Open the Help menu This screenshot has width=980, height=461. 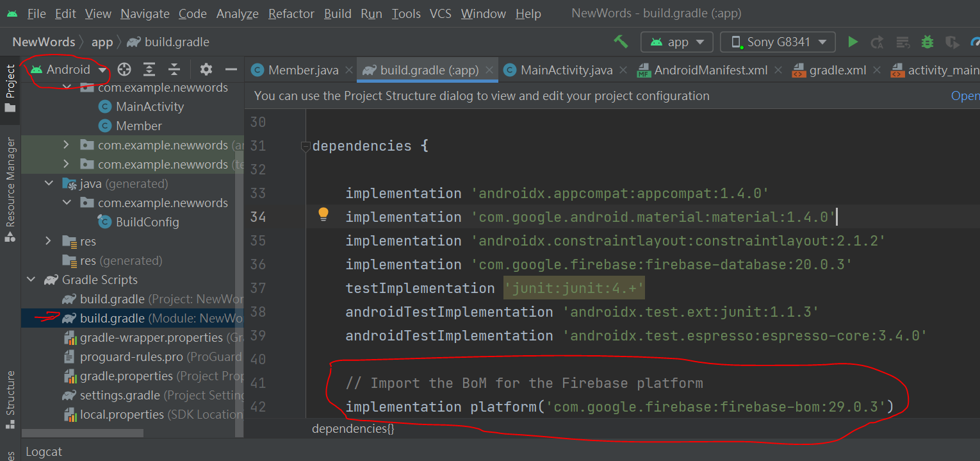tap(528, 13)
